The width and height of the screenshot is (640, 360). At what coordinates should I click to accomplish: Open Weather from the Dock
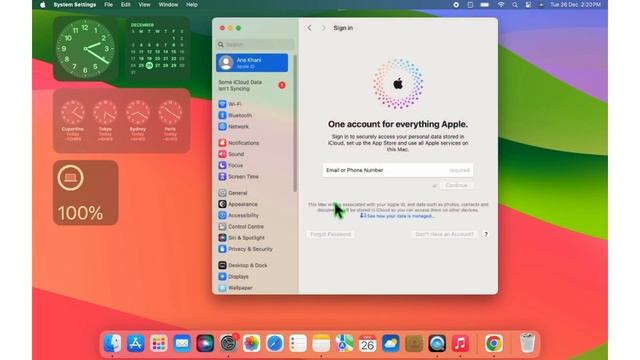(x=391, y=343)
